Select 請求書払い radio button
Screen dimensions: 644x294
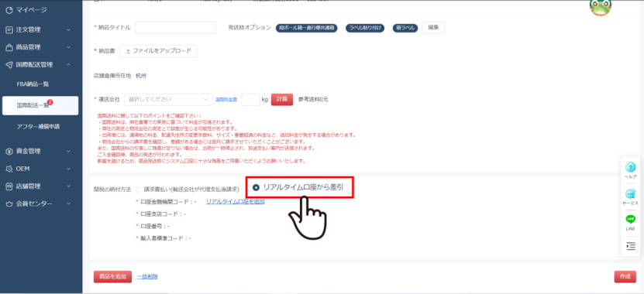tap(139, 190)
